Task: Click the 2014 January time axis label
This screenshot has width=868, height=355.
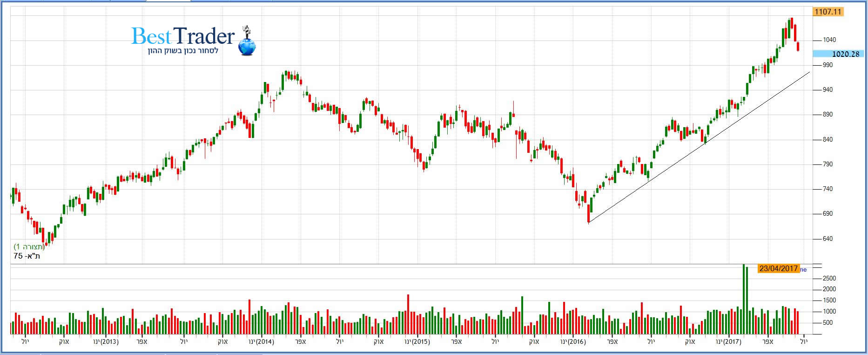Action: click(262, 341)
